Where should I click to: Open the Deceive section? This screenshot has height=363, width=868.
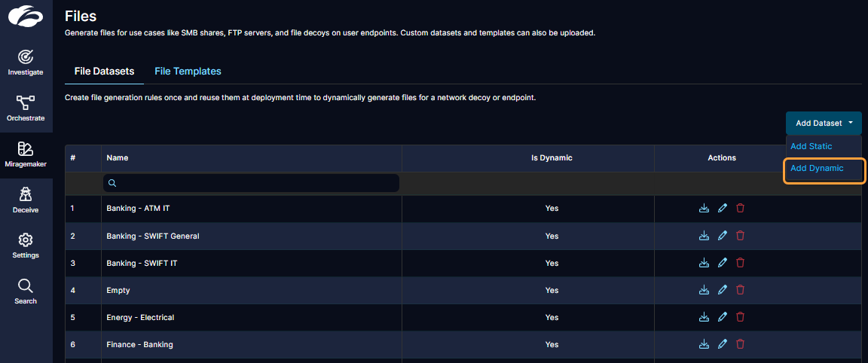point(26,200)
